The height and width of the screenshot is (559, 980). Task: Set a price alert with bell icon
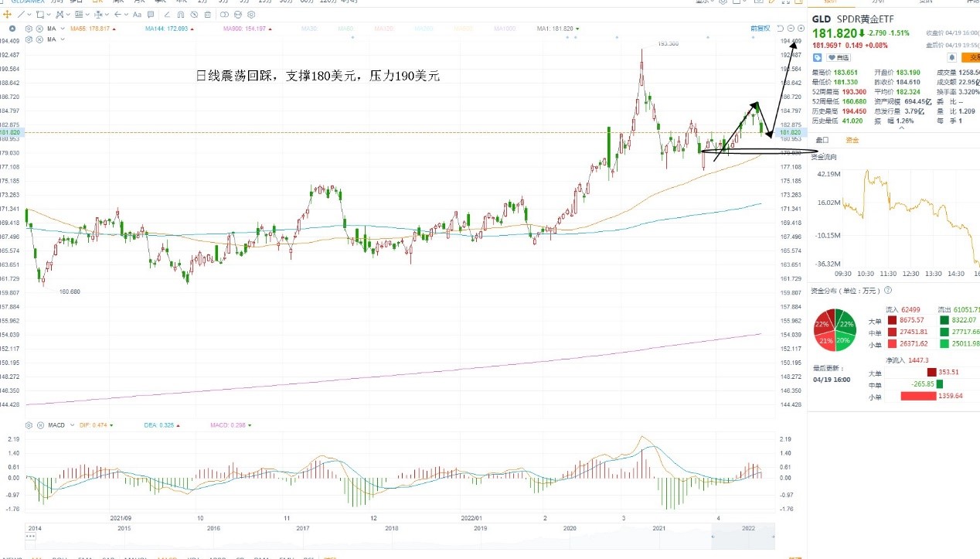[x=952, y=57]
